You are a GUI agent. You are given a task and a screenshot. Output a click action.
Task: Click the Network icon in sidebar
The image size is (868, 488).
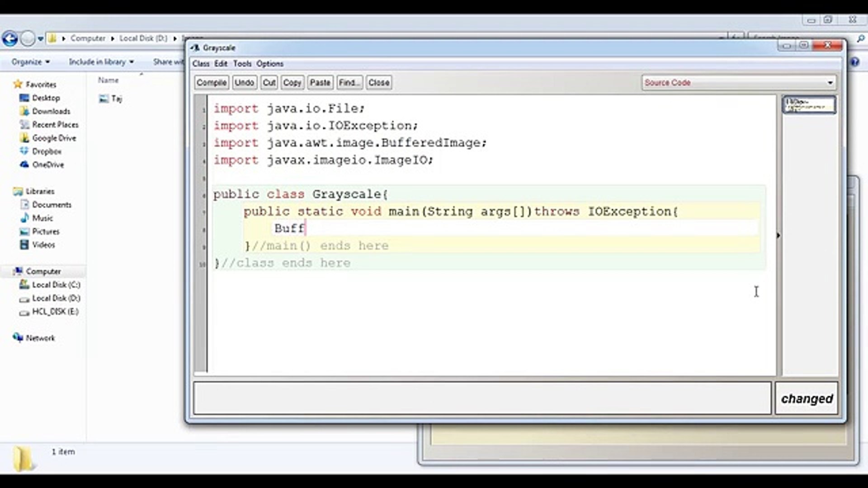18,338
